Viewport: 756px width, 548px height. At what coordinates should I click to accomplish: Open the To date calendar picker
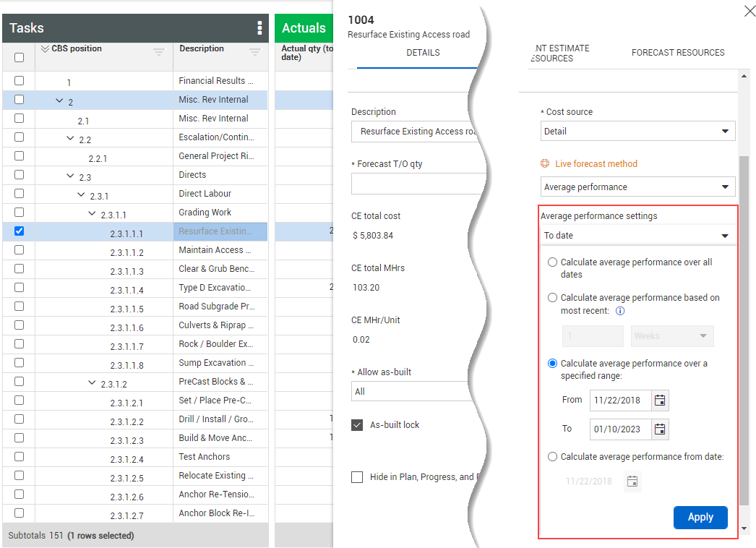[659, 429]
